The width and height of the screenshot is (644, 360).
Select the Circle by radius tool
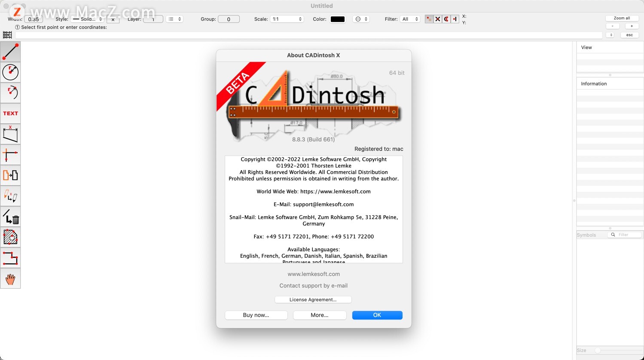pos(10,72)
